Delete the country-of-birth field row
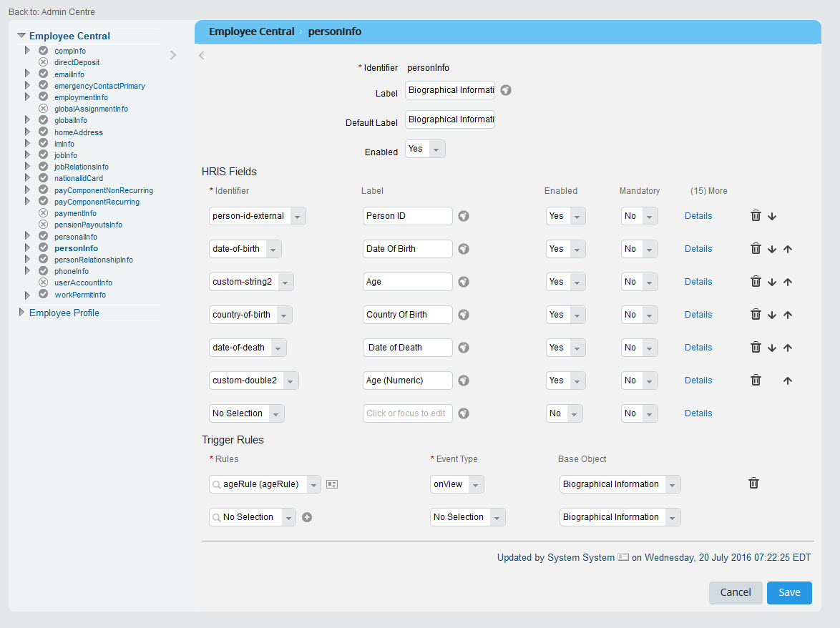 pyautogui.click(x=756, y=314)
